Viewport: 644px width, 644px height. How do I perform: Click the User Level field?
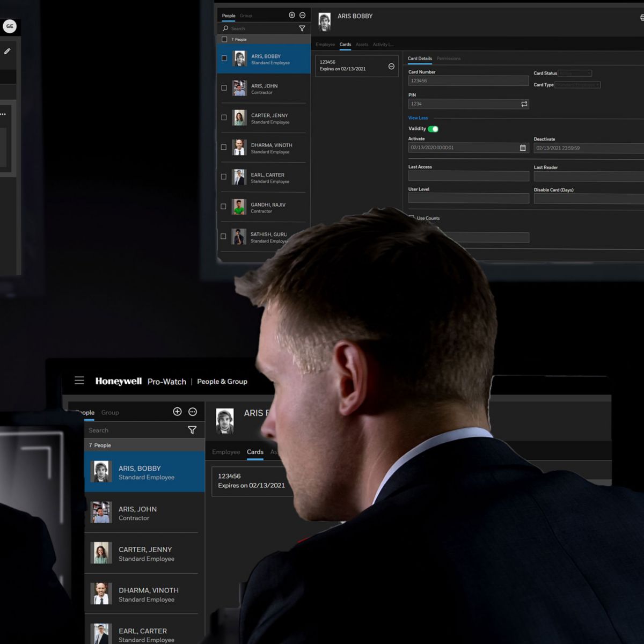tap(469, 198)
